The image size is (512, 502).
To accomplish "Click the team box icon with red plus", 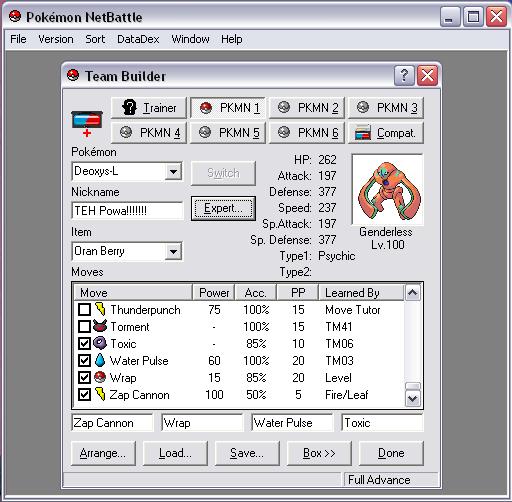I will [x=87, y=124].
